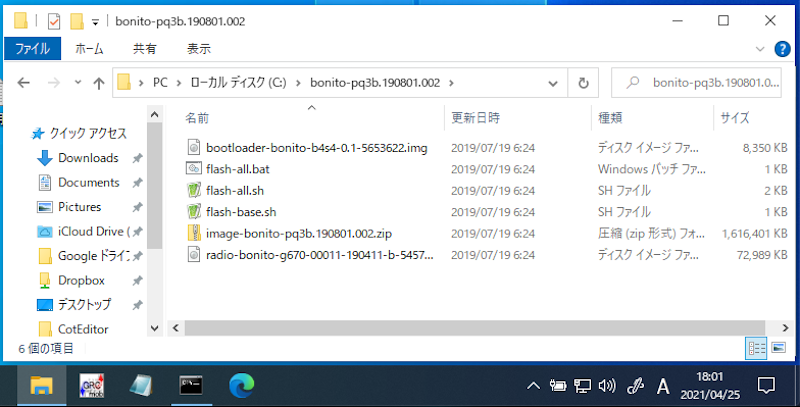This screenshot has width=800, height=407.
Task: Toggle the IME input mode A indicator
Action: (661, 385)
